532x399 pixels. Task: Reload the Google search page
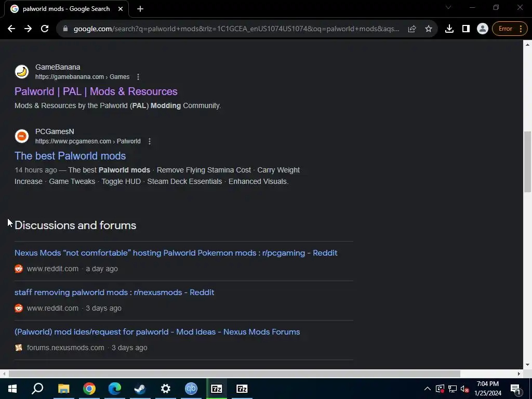(45, 29)
